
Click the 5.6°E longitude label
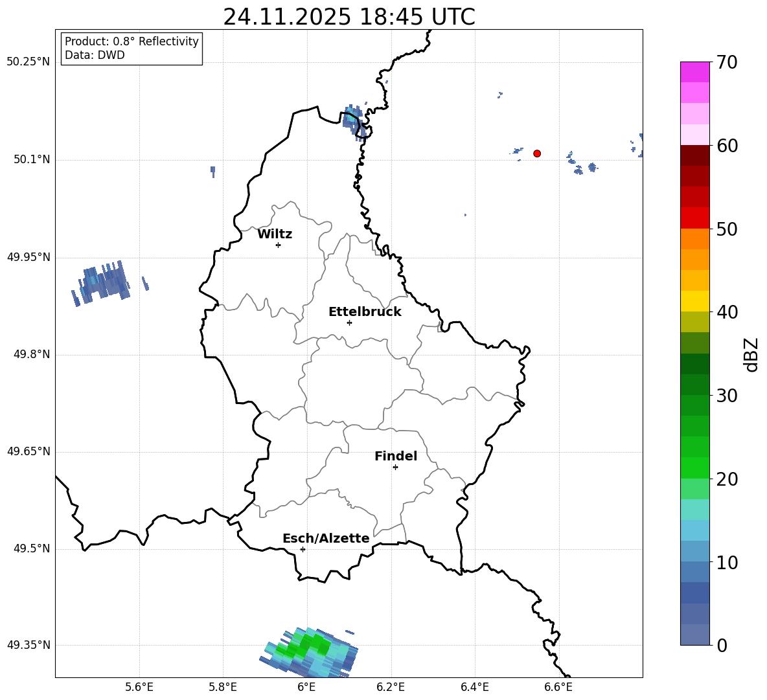139,688
